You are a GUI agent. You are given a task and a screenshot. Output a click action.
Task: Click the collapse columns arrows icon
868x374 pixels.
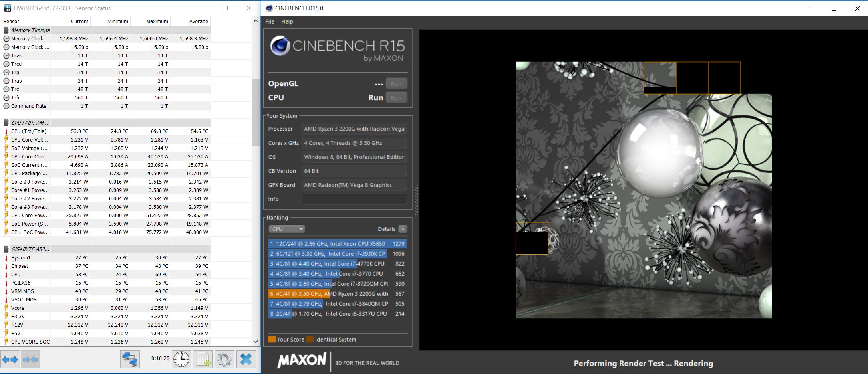pyautogui.click(x=31, y=360)
